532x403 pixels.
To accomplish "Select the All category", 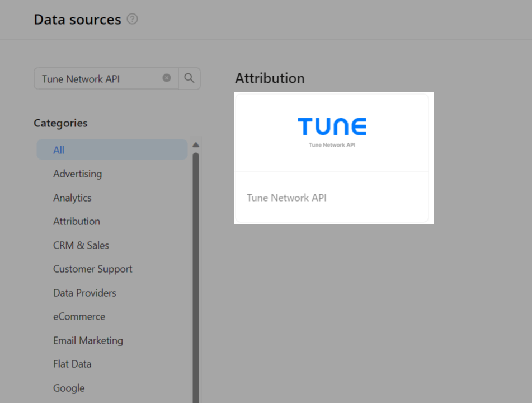I will point(112,149).
